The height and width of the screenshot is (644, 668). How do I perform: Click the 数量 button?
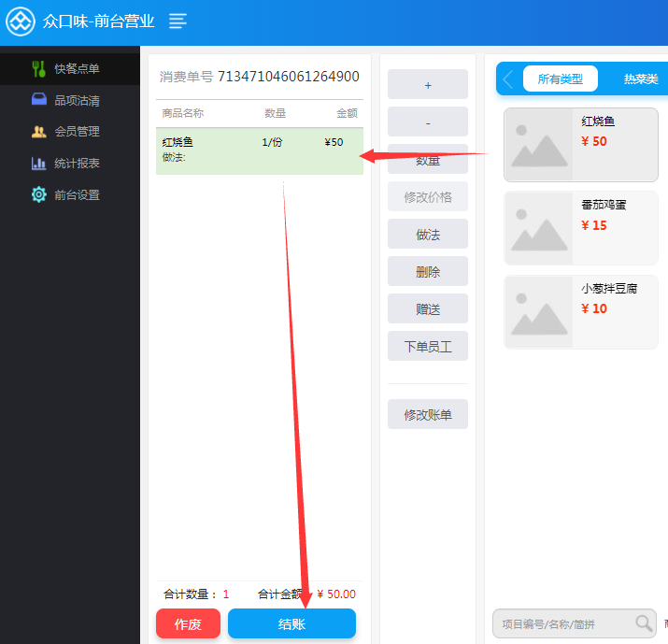[428, 160]
